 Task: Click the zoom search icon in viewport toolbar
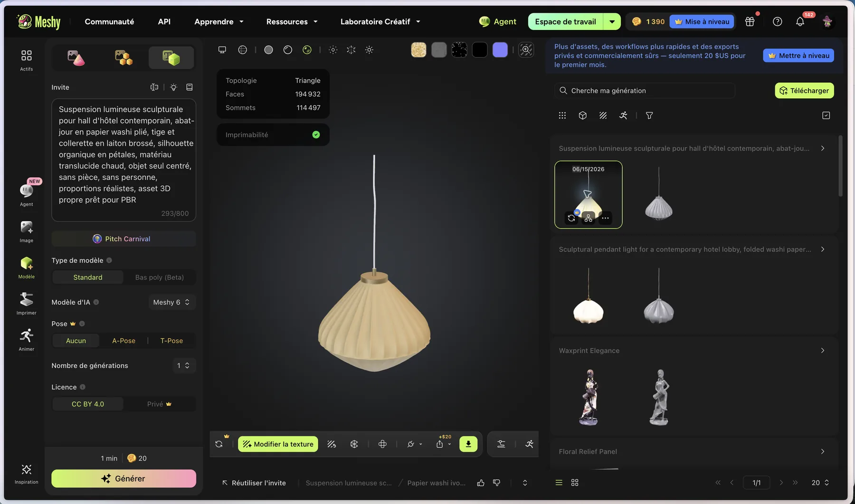coord(526,50)
